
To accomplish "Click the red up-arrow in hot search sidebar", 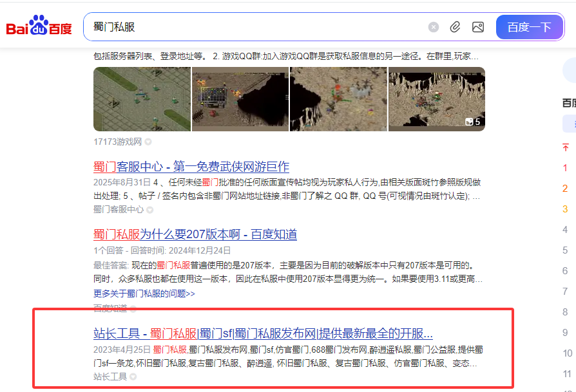I will 565,148.
